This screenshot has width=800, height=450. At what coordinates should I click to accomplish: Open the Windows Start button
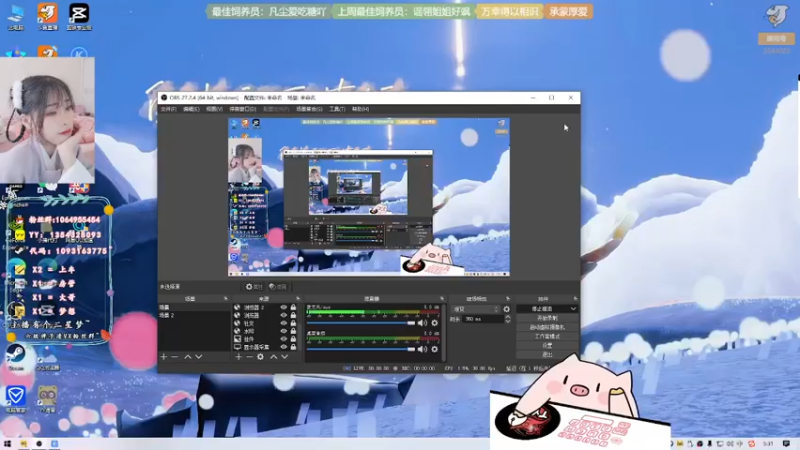click(7, 444)
